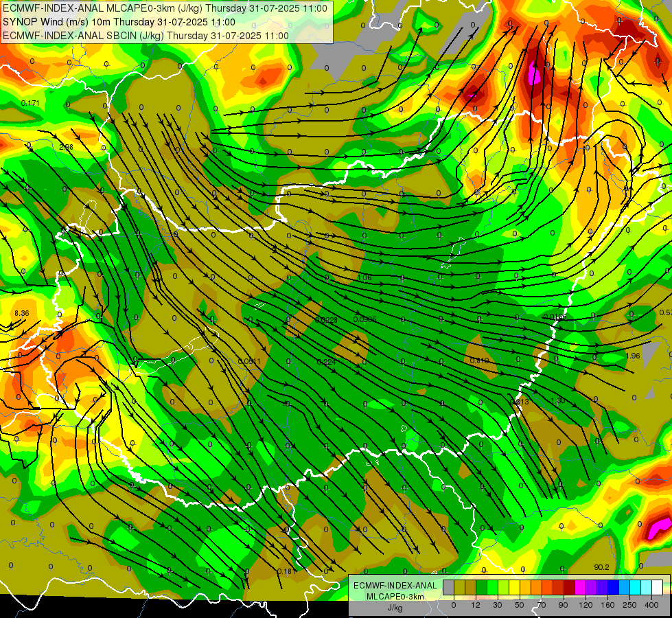This screenshot has height=618, width=672.
Task: Click the legend label 'MLCAPE0-3km'
Action: [x=395, y=596]
